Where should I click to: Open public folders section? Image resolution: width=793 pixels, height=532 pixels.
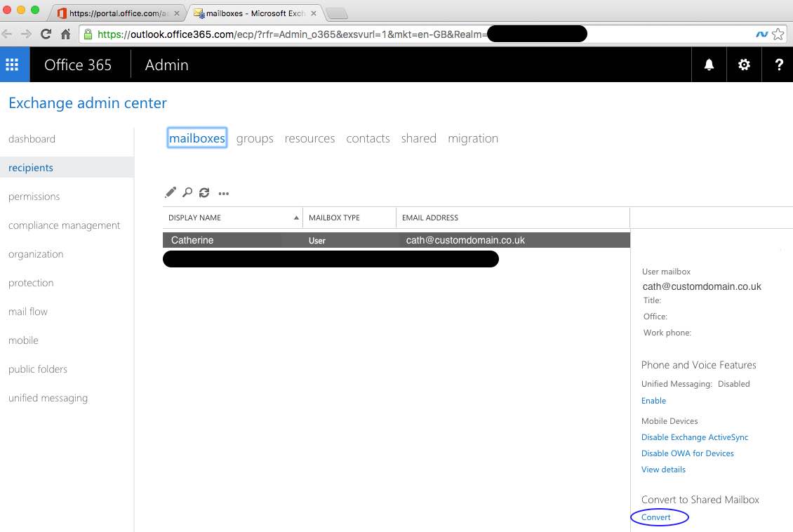(x=38, y=369)
